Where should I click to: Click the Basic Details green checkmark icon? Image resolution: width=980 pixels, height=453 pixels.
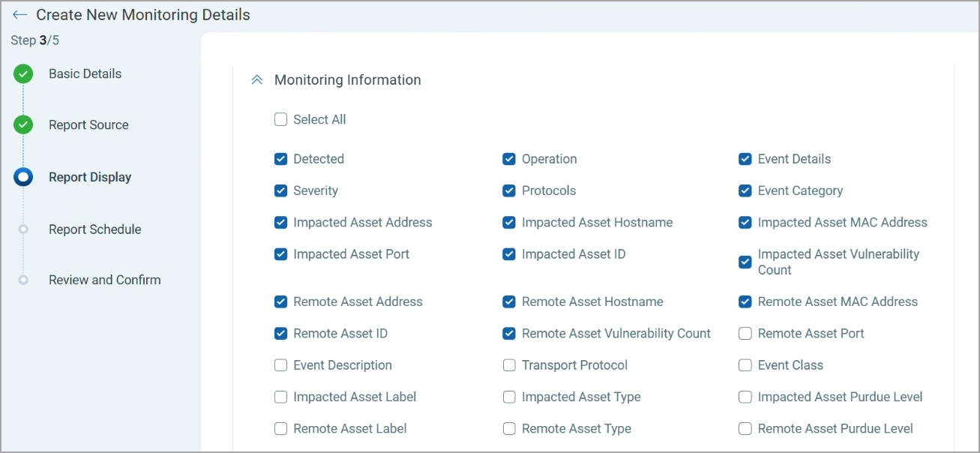click(23, 73)
